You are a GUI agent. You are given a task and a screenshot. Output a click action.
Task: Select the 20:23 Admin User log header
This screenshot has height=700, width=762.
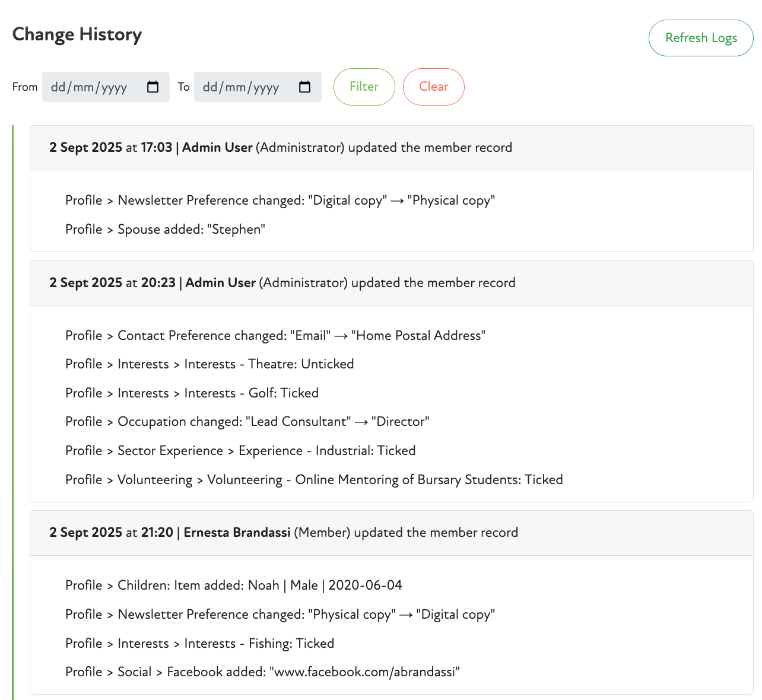[282, 283]
